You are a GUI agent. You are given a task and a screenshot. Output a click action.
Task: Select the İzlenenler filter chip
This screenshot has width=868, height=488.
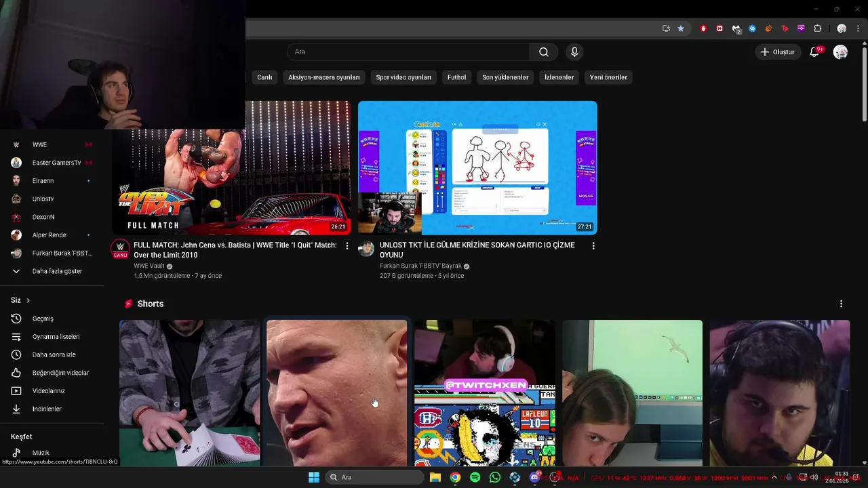[x=559, y=77]
